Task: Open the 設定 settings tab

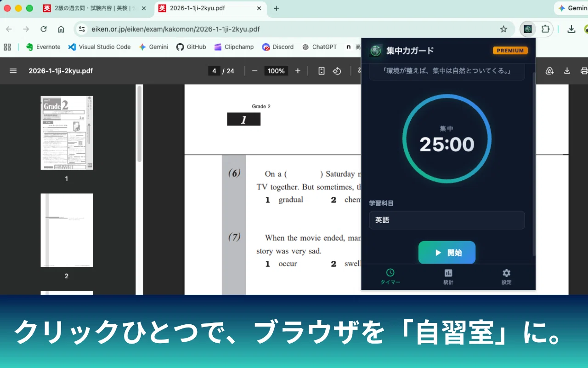Action: click(506, 277)
